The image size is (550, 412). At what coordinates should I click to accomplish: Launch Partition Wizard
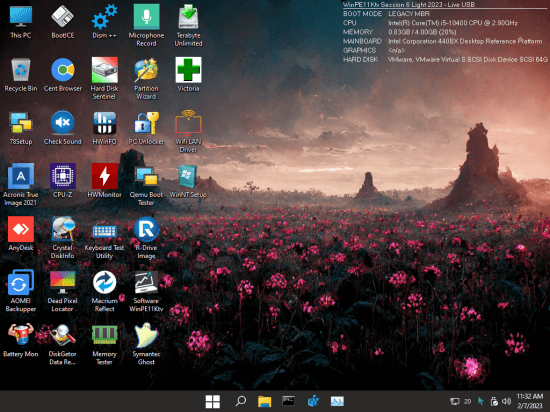[146, 79]
